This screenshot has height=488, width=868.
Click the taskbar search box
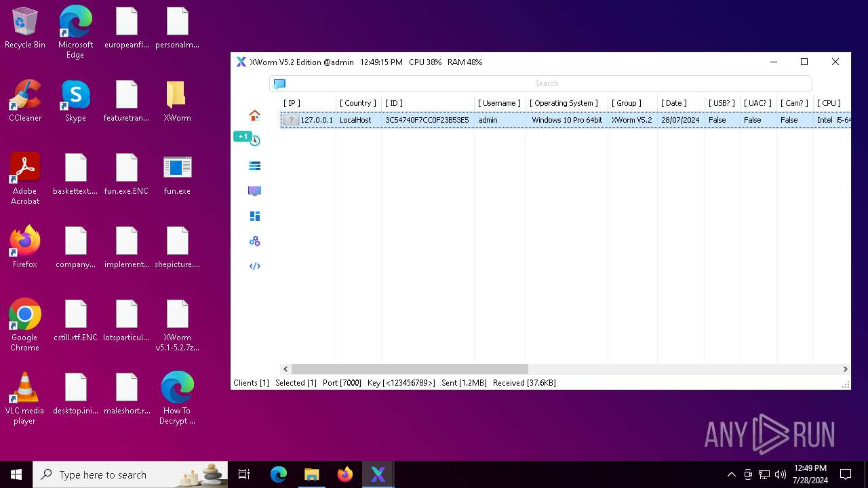[132, 474]
